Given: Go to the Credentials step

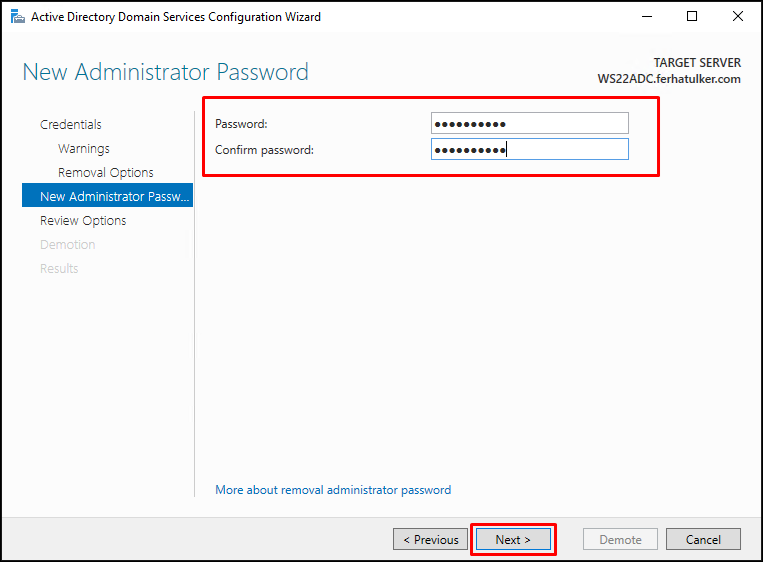Looking at the screenshot, I should pos(71,125).
